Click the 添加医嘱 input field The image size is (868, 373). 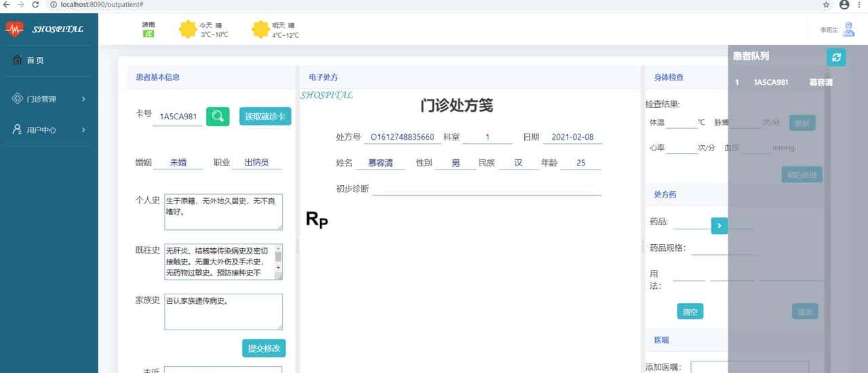[x=749, y=367]
